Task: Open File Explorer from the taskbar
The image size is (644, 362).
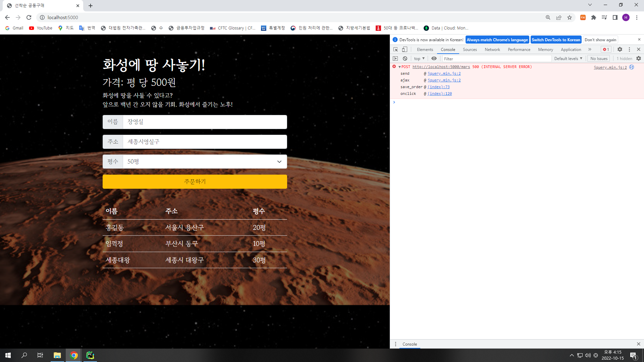Action: click(57, 355)
